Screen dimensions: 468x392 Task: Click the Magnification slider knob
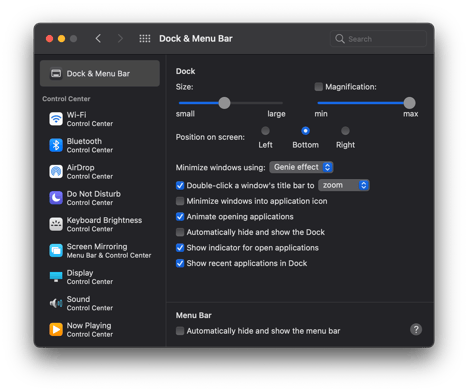click(x=409, y=103)
